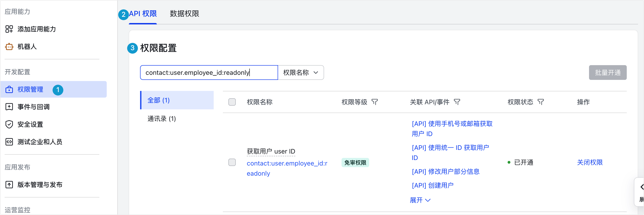Expand the API list with 展开
644x215 pixels.
(x=420, y=200)
